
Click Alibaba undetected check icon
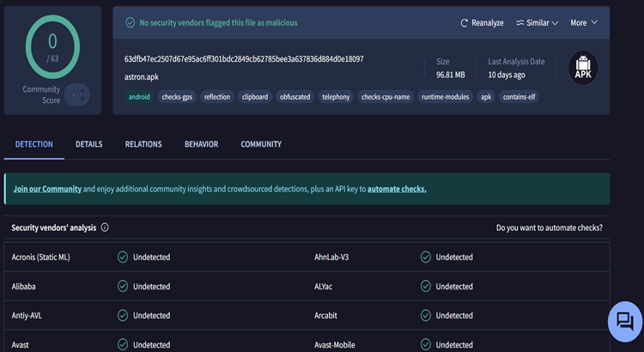click(x=123, y=286)
